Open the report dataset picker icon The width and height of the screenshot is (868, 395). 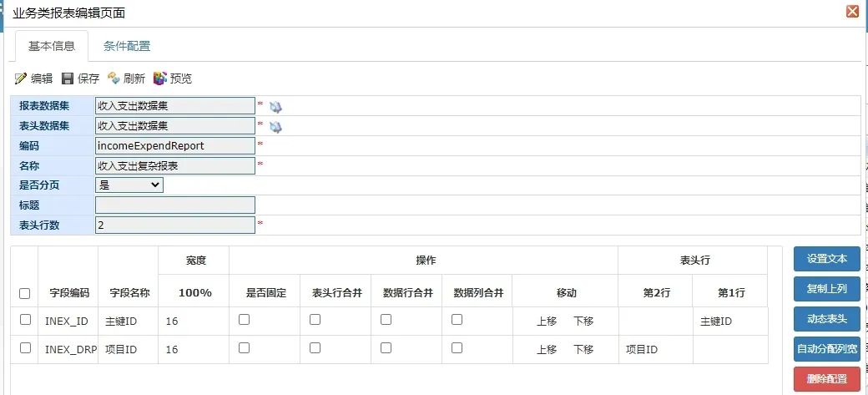point(275,106)
